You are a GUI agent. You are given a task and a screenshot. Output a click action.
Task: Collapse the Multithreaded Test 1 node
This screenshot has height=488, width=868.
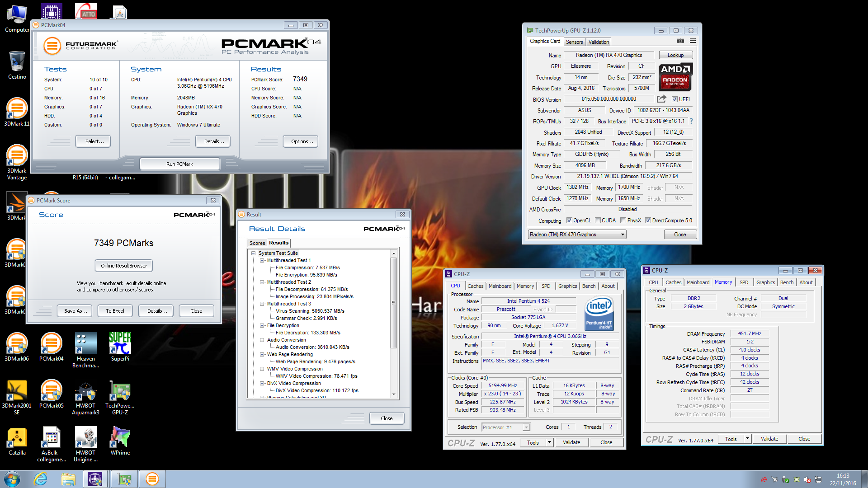[x=262, y=261]
